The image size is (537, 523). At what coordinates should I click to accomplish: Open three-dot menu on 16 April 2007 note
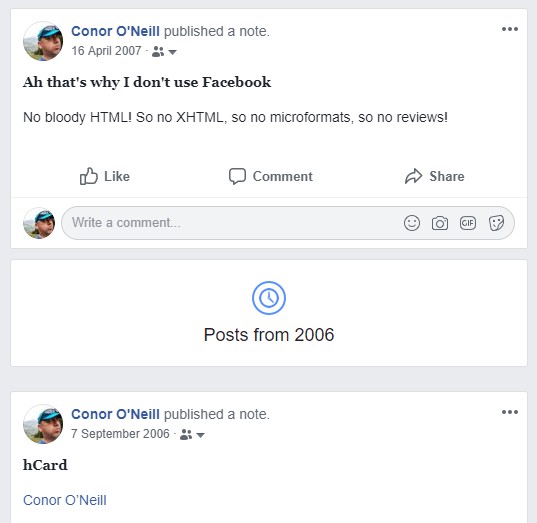510,29
